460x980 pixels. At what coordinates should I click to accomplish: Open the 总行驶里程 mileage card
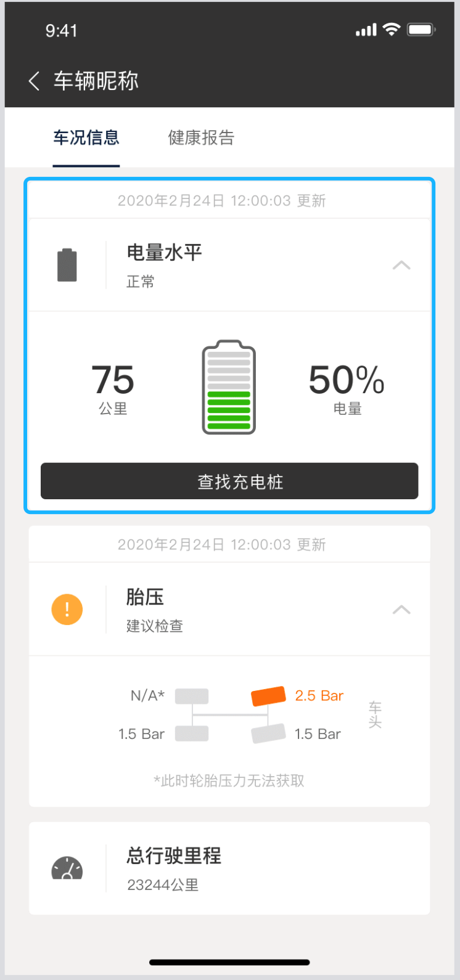229,868
